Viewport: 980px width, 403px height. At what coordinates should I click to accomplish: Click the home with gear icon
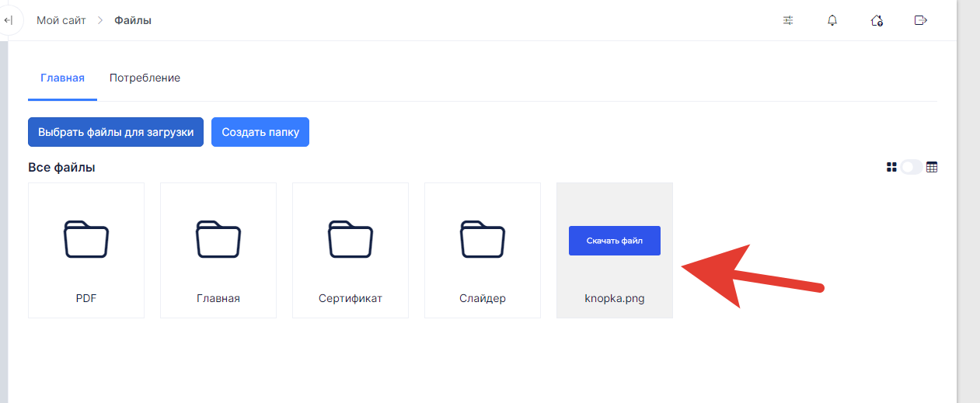click(x=877, y=20)
